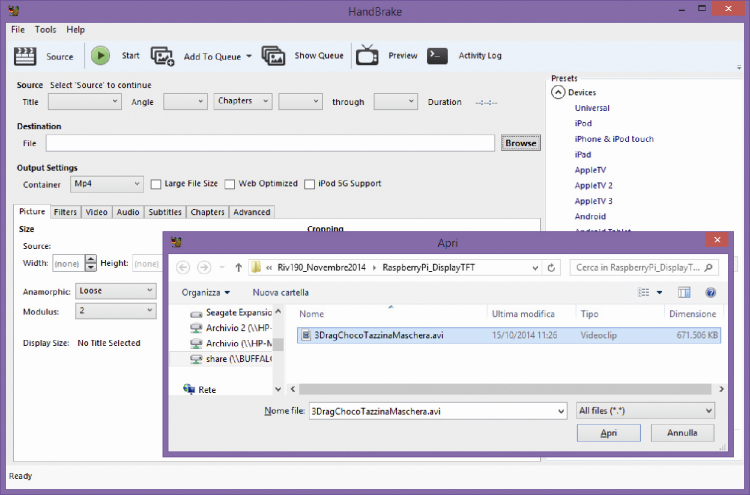Close the Apri dialog

point(717,240)
